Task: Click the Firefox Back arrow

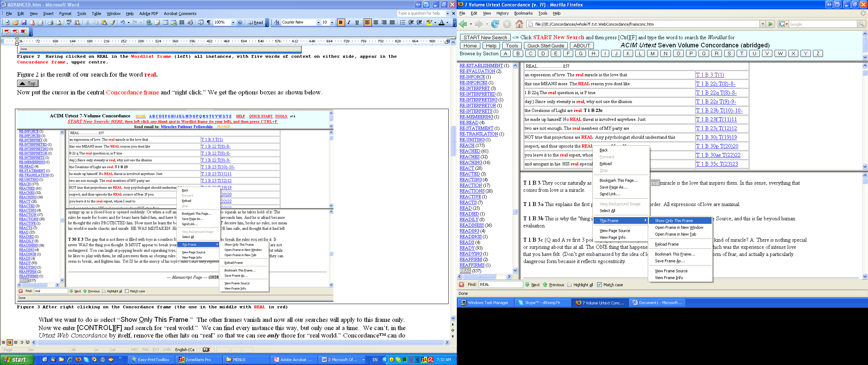Action: pos(464,24)
